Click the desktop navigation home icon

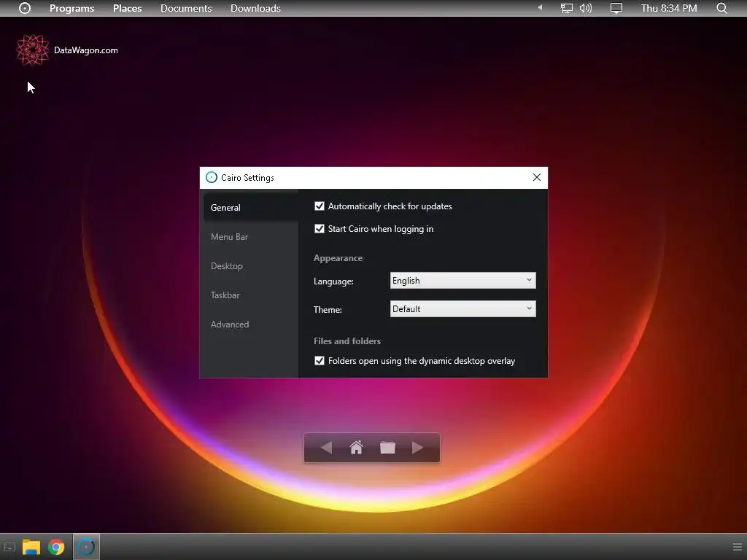(x=356, y=447)
